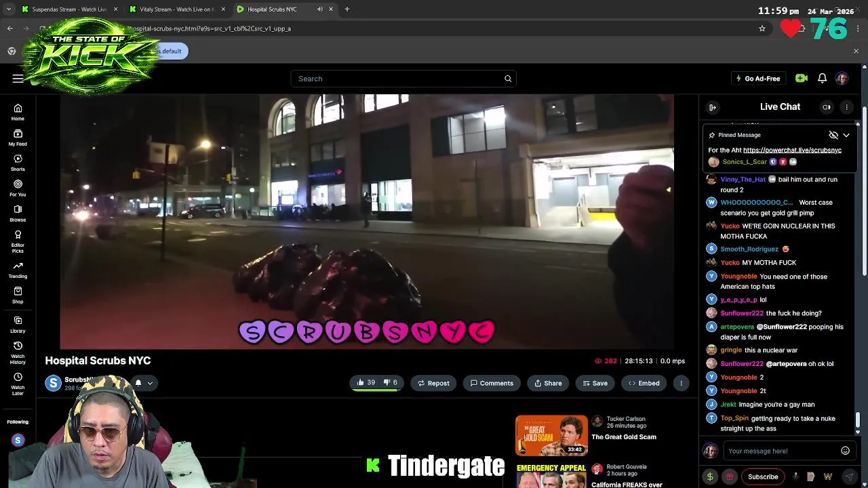
Task: Open Trending in the sidebar
Action: coord(18,270)
